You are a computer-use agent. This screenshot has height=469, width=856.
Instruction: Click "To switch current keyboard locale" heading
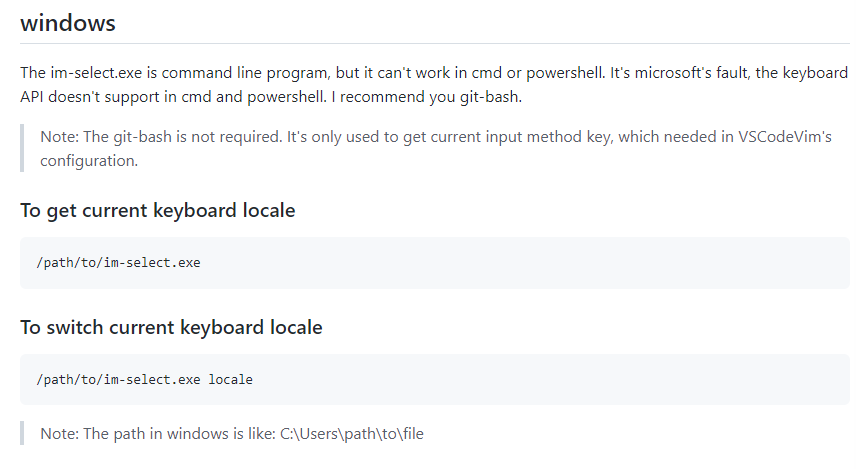point(171,327)
